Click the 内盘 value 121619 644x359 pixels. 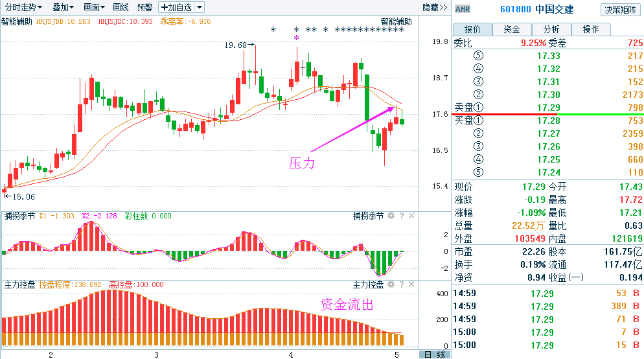pos(627,238)
